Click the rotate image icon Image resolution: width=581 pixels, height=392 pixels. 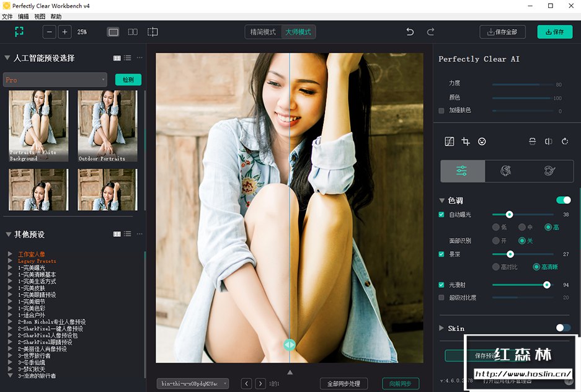(x=565, y=141)
